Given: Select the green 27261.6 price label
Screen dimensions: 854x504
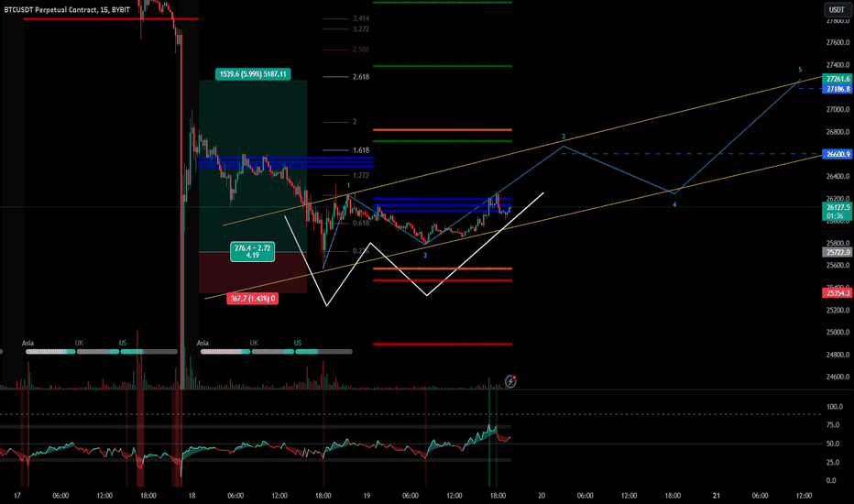Looking at the screenshot, I should 838,79.
